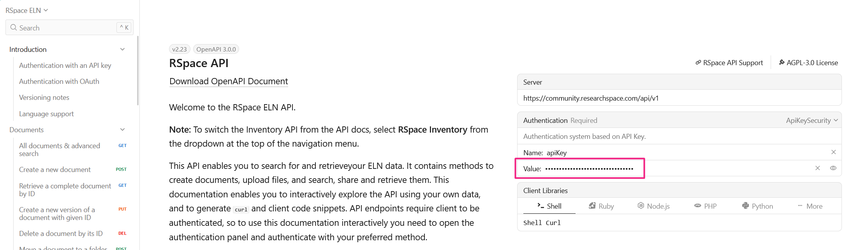Viewport: 868px width, 250px height.
Task: Open Retrieve a complete document by ID
Action: tap(65, 190)
